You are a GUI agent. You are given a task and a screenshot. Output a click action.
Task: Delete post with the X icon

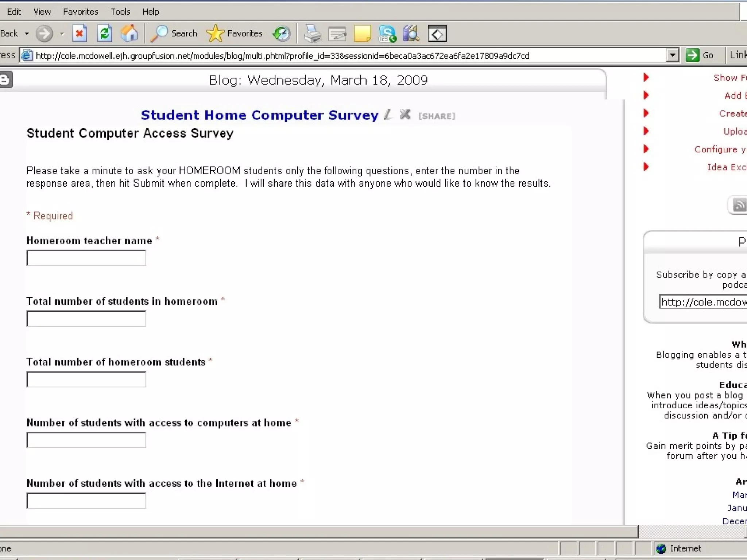coord(405,114)
